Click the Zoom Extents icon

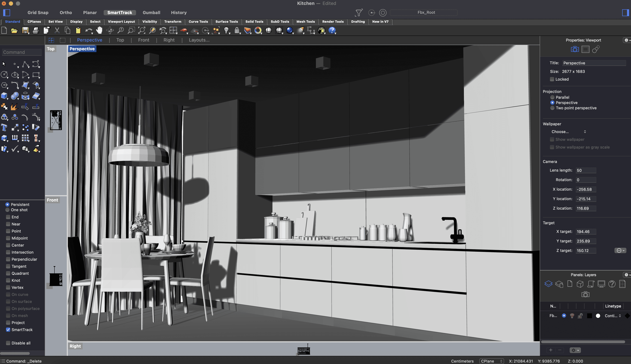(x=142, y=30)
